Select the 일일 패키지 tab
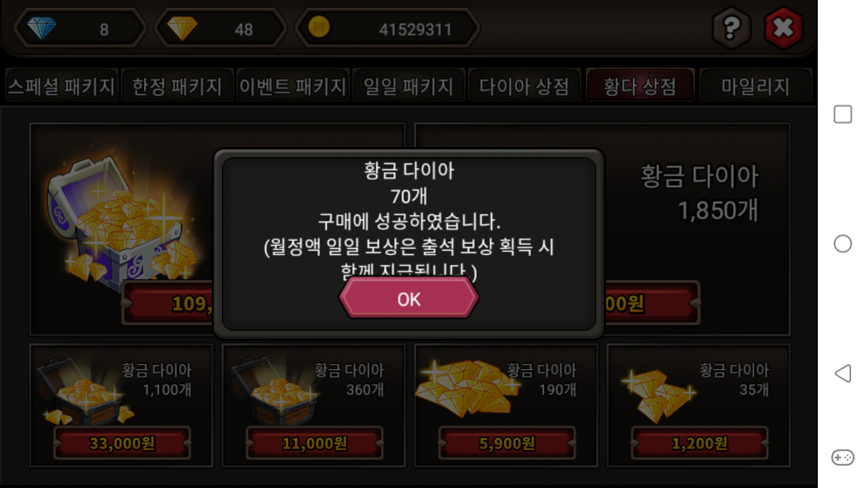This screenshot has height=488, width=868. (x=408, y=86)
